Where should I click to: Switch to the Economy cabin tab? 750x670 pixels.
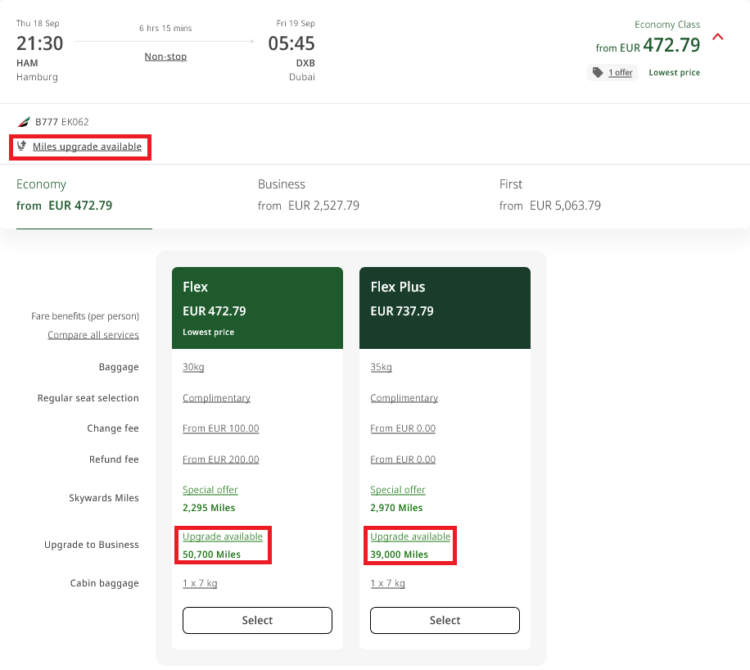pos(84,195)
